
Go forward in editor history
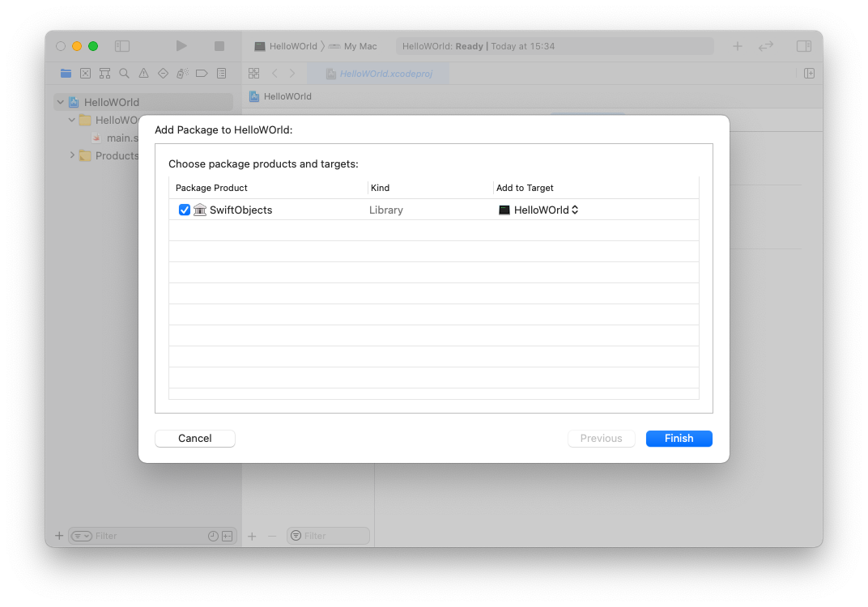click(x=292, y=73)
